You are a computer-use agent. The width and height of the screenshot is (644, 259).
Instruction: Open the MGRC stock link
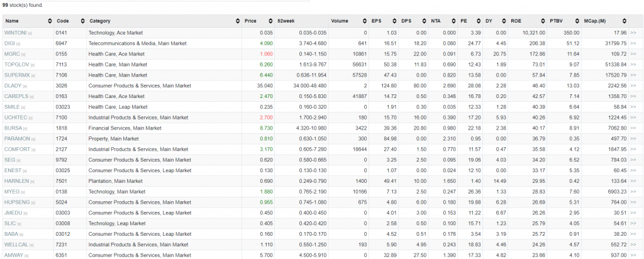click(x=12, y=54)
